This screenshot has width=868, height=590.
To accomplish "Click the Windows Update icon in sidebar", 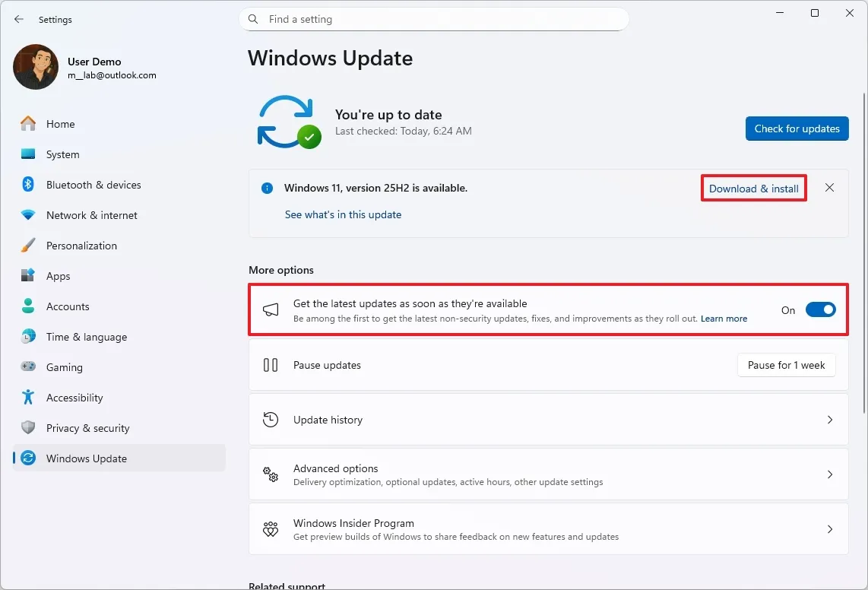I will [27, 458].
